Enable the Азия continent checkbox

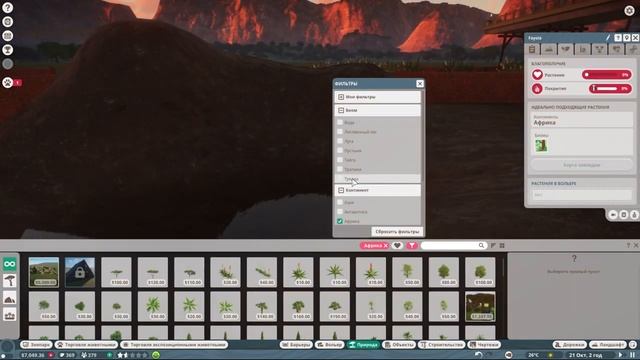coord(340,202)
